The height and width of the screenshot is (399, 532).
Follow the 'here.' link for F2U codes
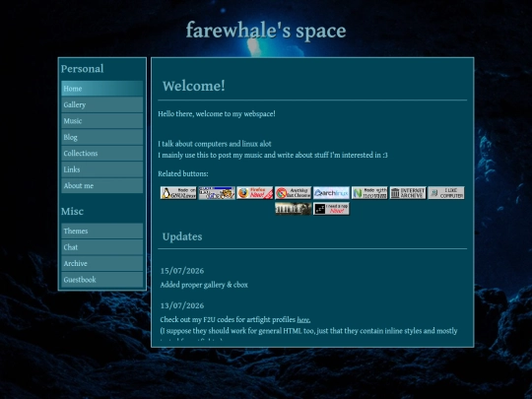[x=303, y=319]
